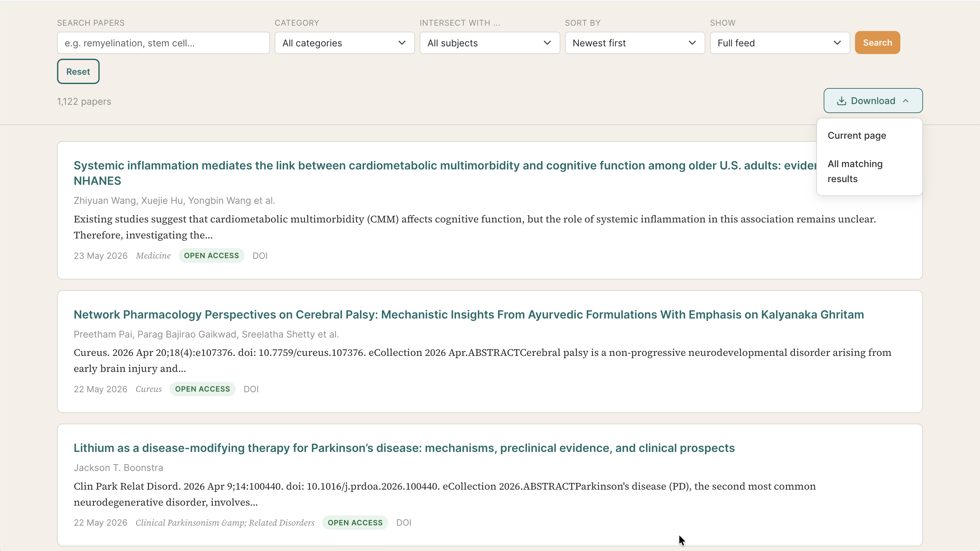Click the Reset button
The height and width of the screenshot is (551, 980).
click(x=78, y=71)
